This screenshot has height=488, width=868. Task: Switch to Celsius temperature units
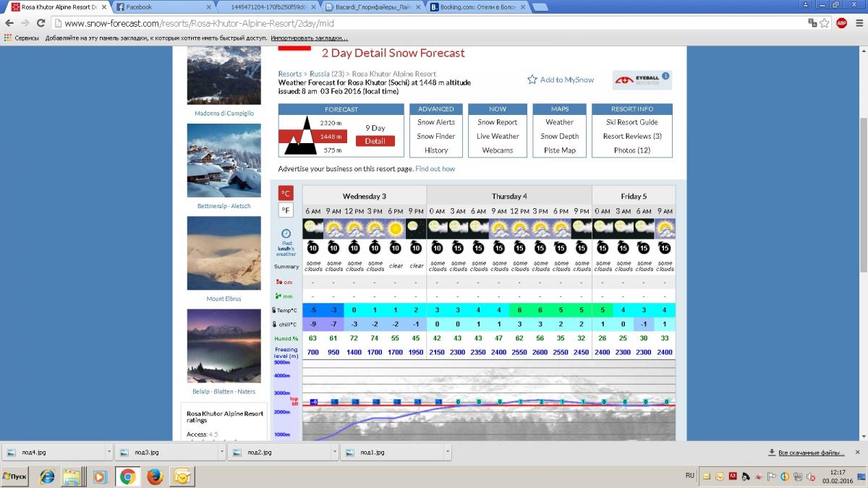click(286, 193)
